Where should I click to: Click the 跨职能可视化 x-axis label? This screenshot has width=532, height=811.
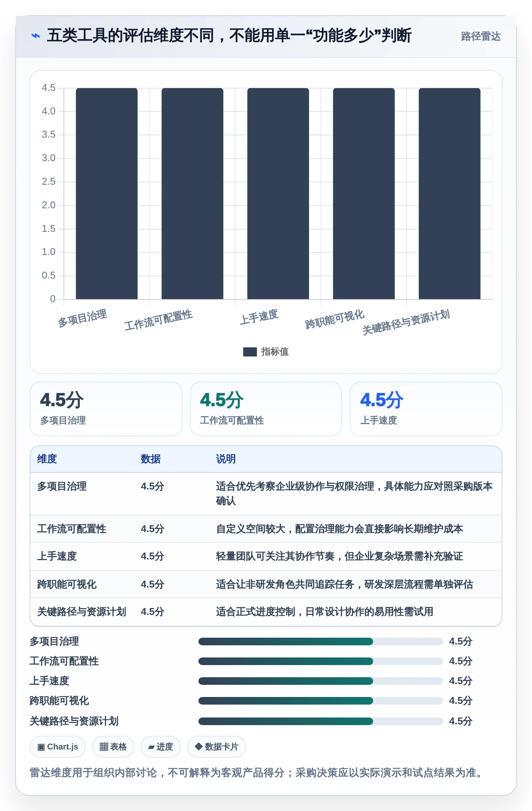[x=334, y=319]
